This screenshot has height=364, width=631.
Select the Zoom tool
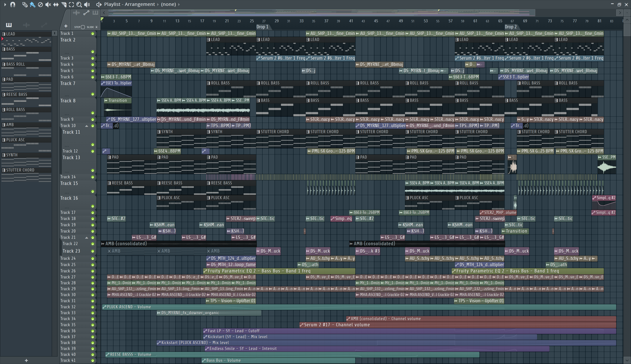click(x=79, y=4)
